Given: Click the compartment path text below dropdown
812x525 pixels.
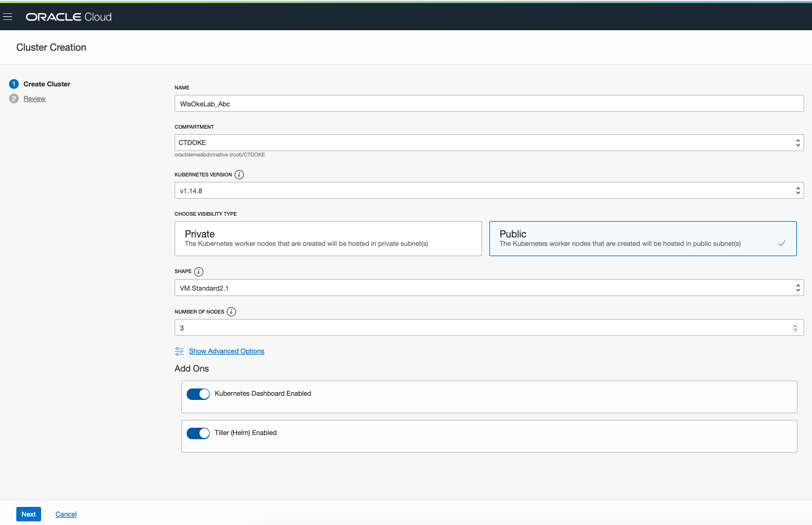Looking at the screenshot, I should 220,155.
